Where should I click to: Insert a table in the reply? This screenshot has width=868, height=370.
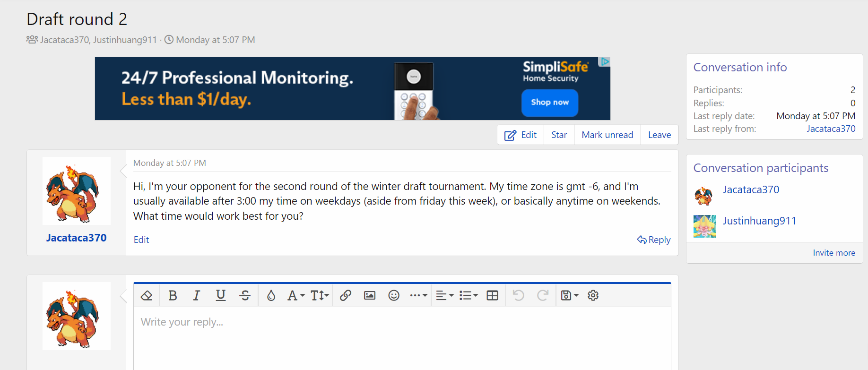[493, 295]
